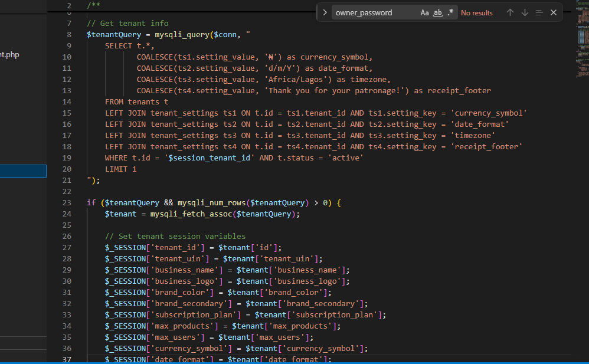Go to next match arrow
This screenshot has width=589, height=364.
click(525, 12)
